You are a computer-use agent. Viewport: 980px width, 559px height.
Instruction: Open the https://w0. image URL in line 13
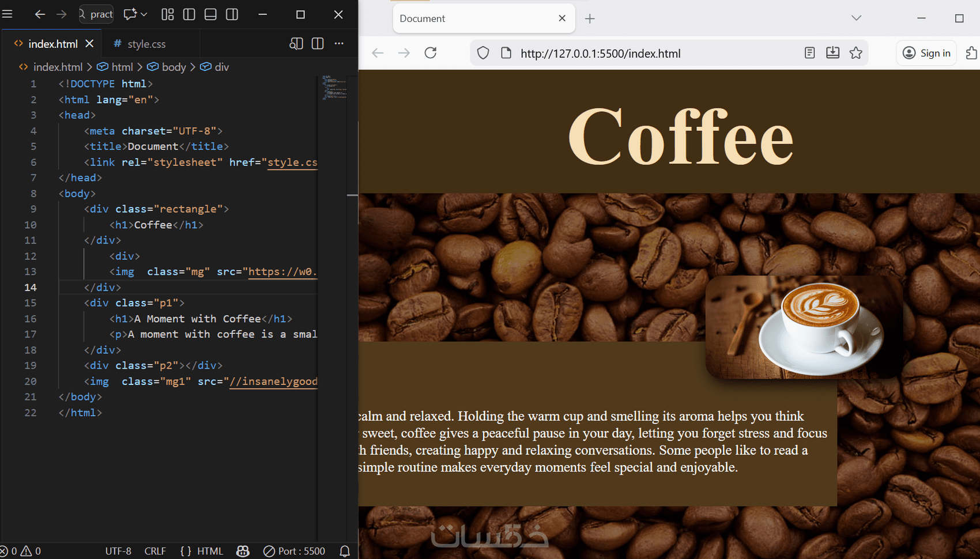pos(282,272)
